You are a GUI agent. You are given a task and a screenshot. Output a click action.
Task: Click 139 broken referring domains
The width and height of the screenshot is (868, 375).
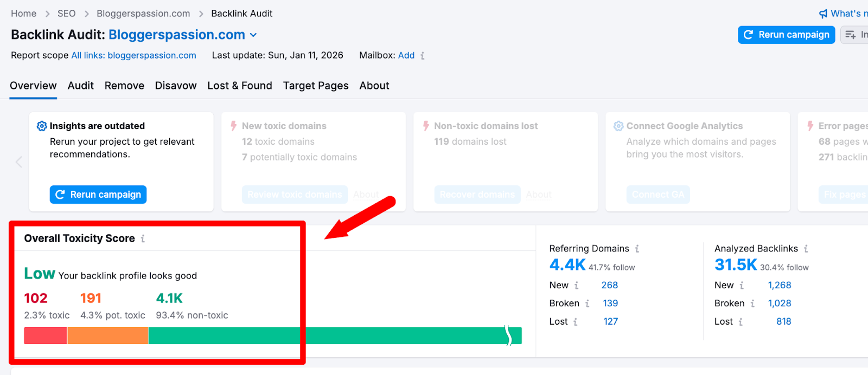pyautogui.click(x=611, y=303)
